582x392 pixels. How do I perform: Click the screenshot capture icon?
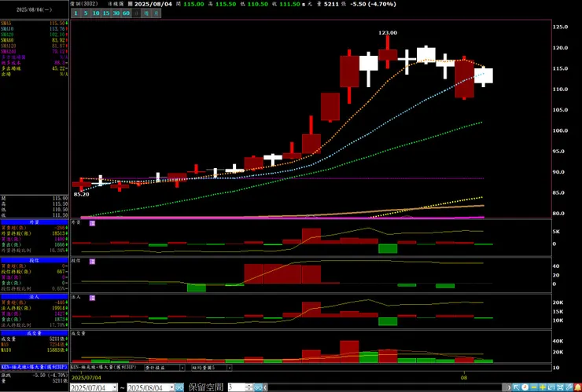[560, 387]
